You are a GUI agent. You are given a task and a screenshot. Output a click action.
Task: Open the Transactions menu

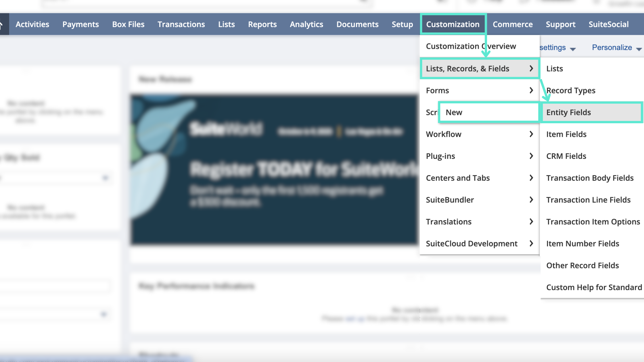(x=181, y=24)
